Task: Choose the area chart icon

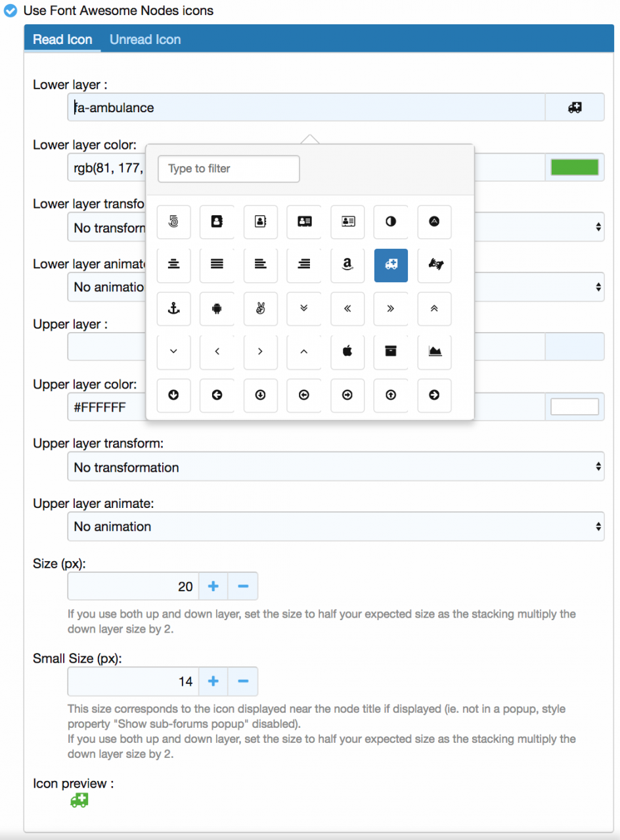Action: click(x=434, y=352)
